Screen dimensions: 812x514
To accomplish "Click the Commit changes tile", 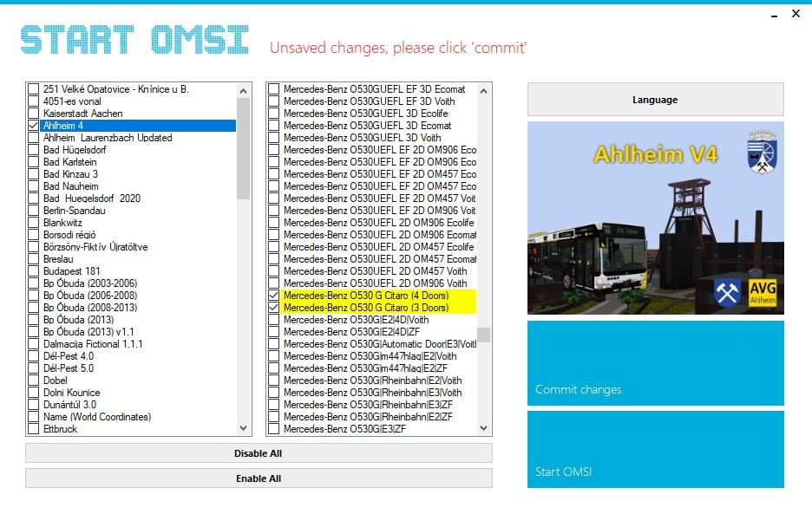I will point(655,363).
